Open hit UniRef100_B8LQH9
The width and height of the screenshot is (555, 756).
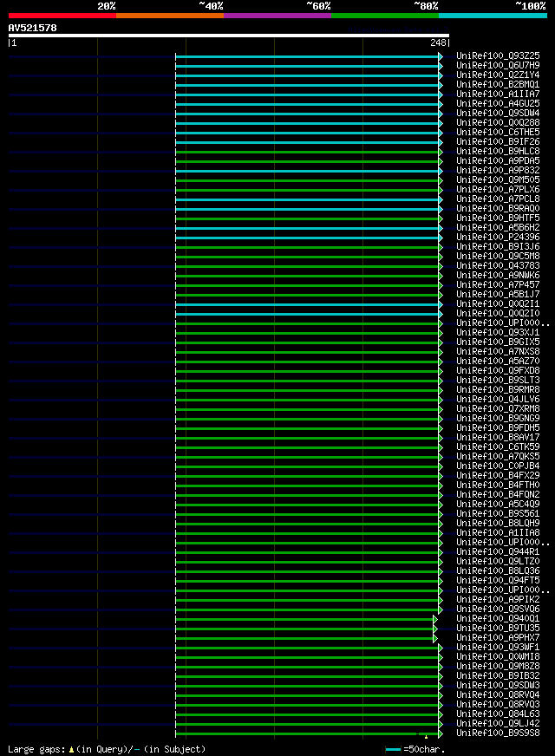coord(498,524)
